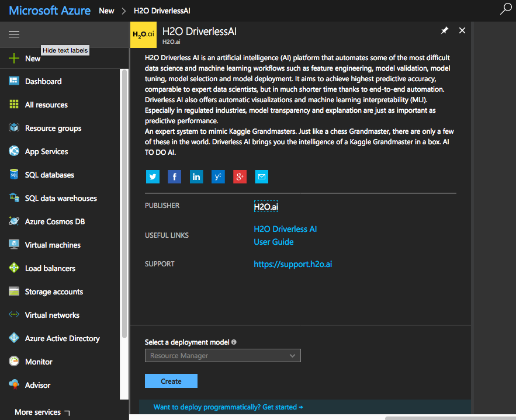Open the Azure search bar
The width and height of the screenshot is (516, 420).
[506, 10]
